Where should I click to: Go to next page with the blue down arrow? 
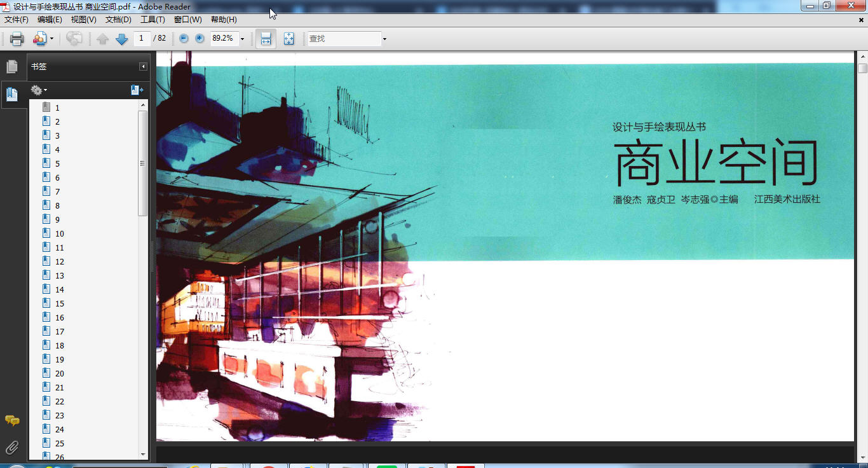pyautogui.click(x=122, y=39)
